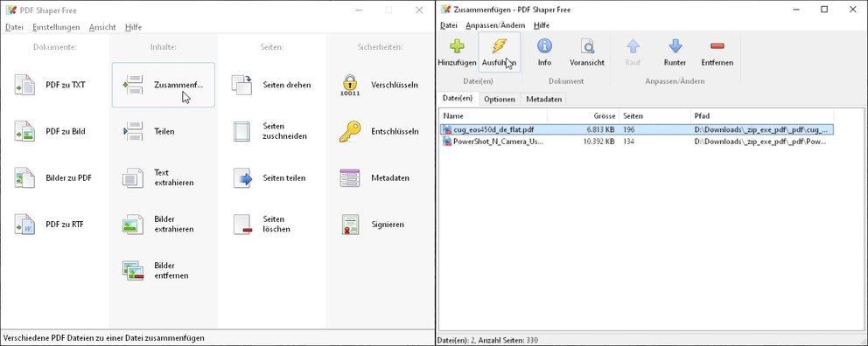Close the main PDF Shaper Free window
The height and width of the screenshot is (346, 868).
pyautogui.click(x=419, y=10)
